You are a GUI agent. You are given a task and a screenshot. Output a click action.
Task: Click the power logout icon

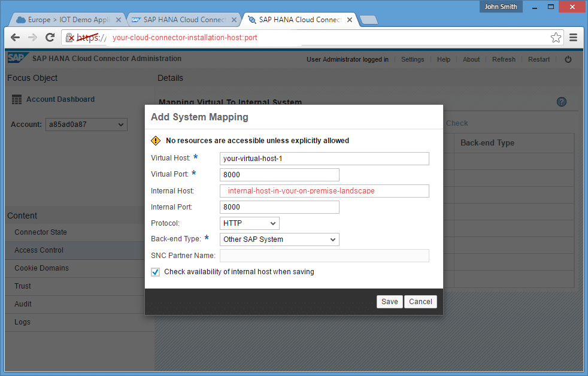coord(568,59)
